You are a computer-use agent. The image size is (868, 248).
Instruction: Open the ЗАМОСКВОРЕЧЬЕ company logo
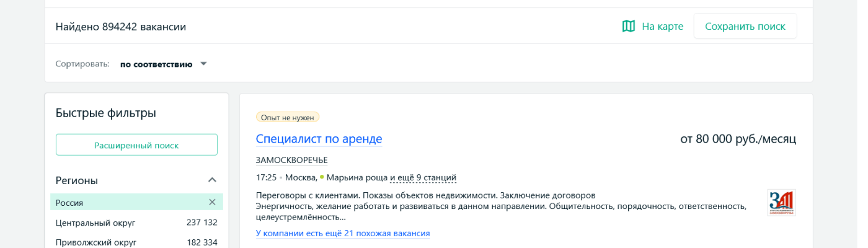(781, 203)
